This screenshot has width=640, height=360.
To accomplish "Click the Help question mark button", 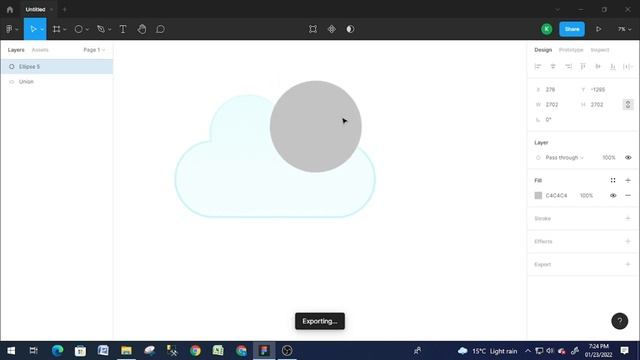I will point(620,321).
